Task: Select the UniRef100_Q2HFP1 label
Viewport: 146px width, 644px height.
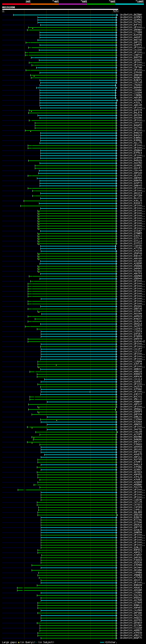Action: click(131, 45)
